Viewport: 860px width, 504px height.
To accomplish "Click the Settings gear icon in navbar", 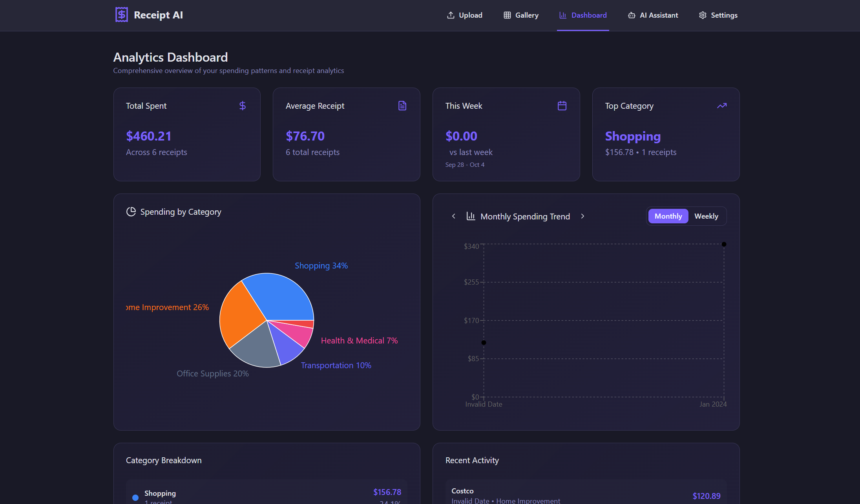I will point(703,15).
